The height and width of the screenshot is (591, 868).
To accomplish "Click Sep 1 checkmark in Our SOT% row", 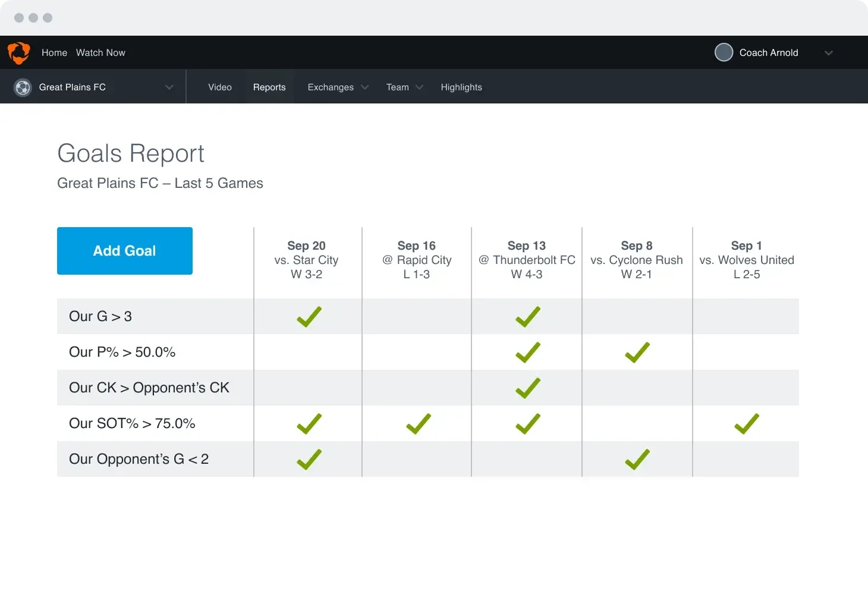I will point(746,424).
